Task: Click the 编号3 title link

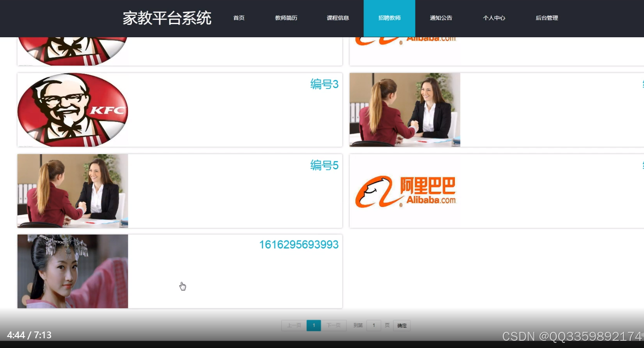Action: (324, 84)
